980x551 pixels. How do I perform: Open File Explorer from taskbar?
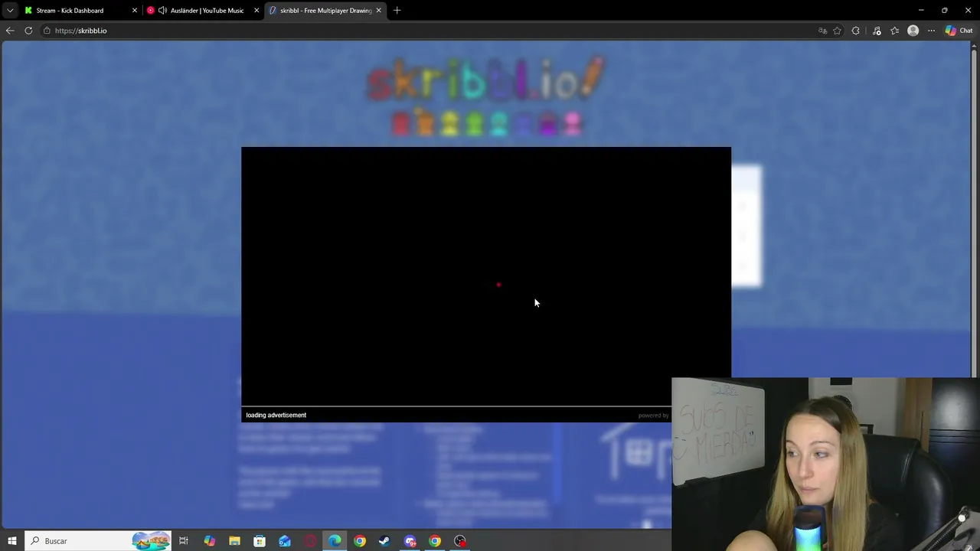pos(234,541)
